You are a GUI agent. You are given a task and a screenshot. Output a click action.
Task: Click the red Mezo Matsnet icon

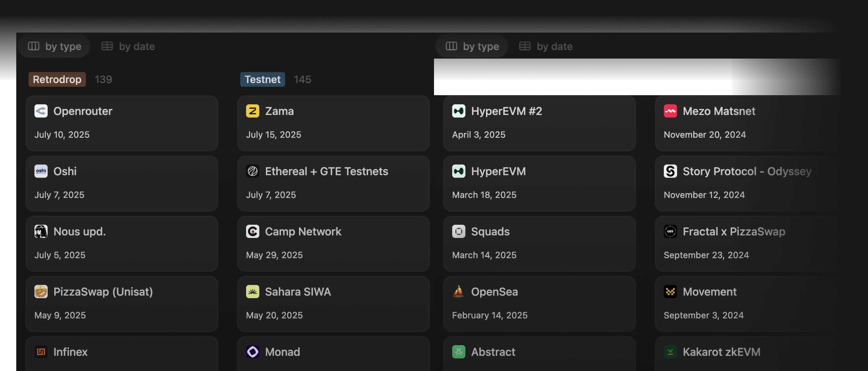[670, 111]
